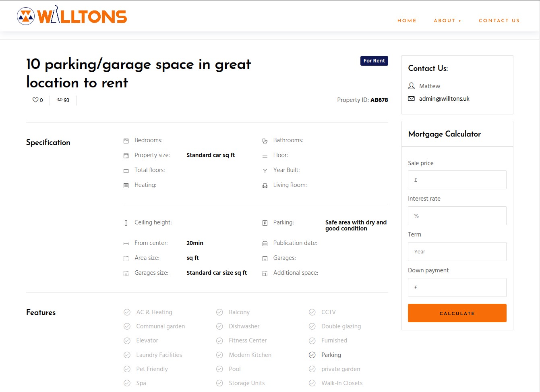The image size is (540, 392).
Task: Click the Down payment input field
Action: tap(457, 288)
